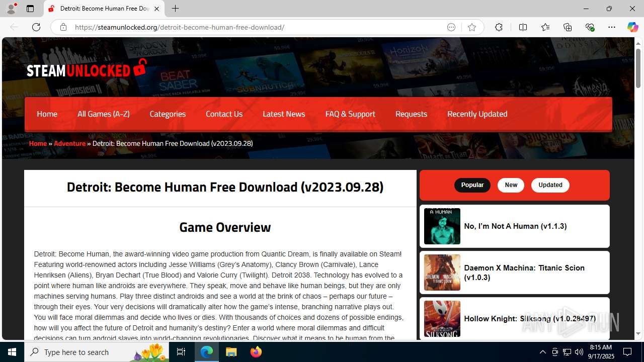Image resolution: width=644 pixels, height=362 pixels.
Task: Open Recently Updated page
Action: (x=477, y=114)
